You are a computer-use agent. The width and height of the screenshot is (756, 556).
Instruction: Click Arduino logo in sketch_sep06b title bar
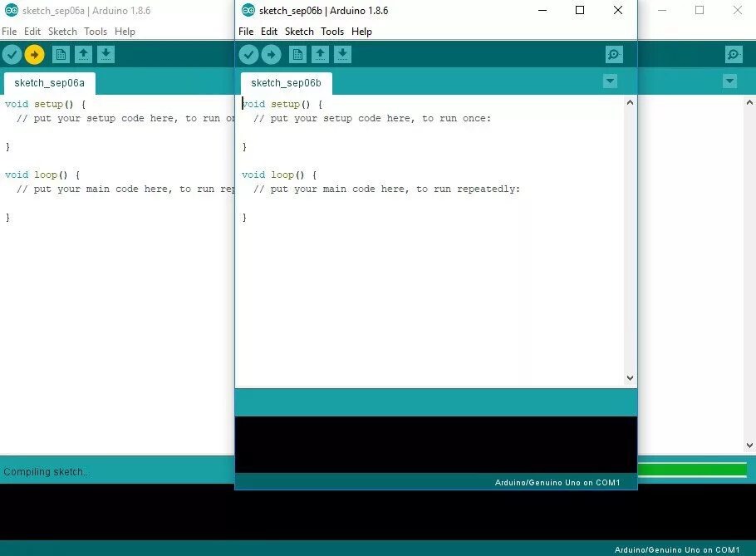click(248, 10)
